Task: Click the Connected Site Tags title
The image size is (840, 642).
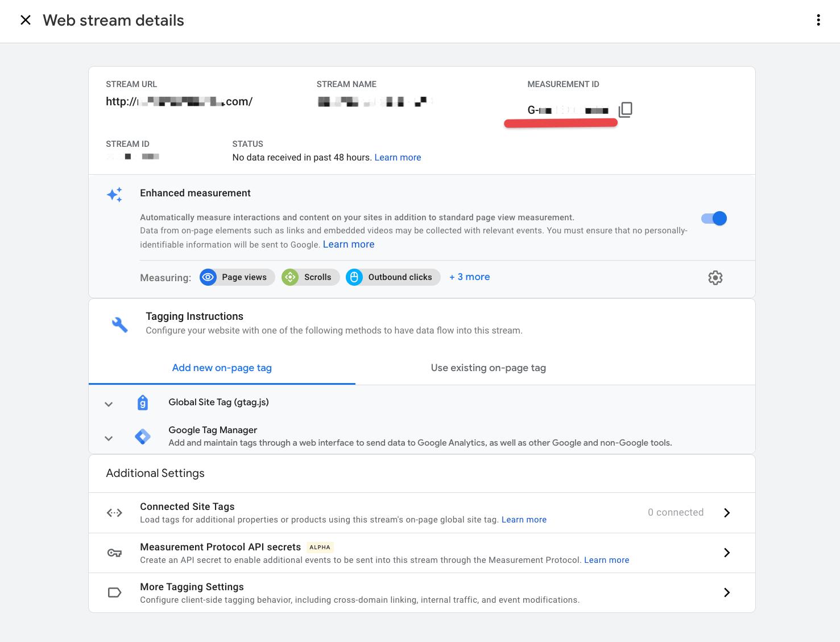Action: (x=187, y=507)
